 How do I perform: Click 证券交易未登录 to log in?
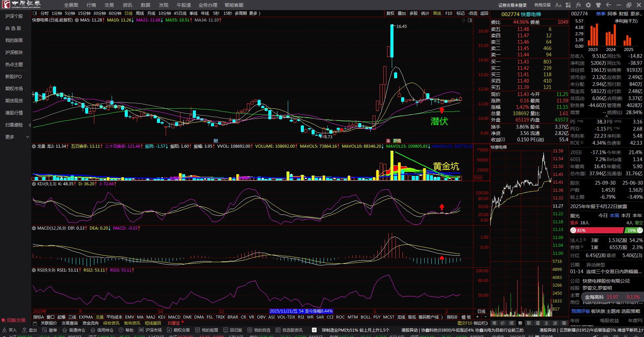(x=513, y=5)
